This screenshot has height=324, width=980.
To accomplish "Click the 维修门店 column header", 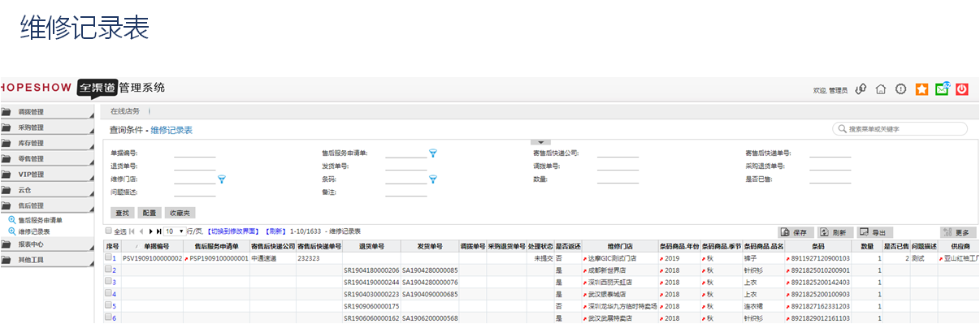I will tap(620, 245).
